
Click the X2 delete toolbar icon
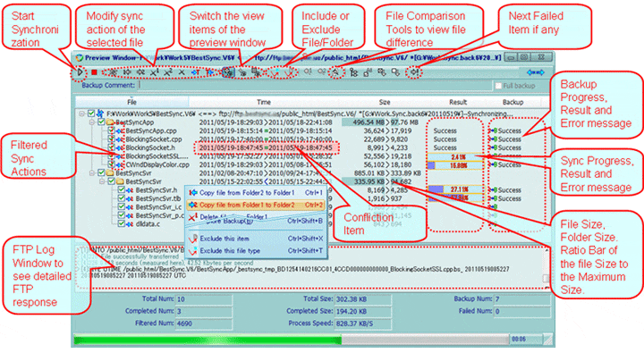pyautogui.click(x=168, y=72)
